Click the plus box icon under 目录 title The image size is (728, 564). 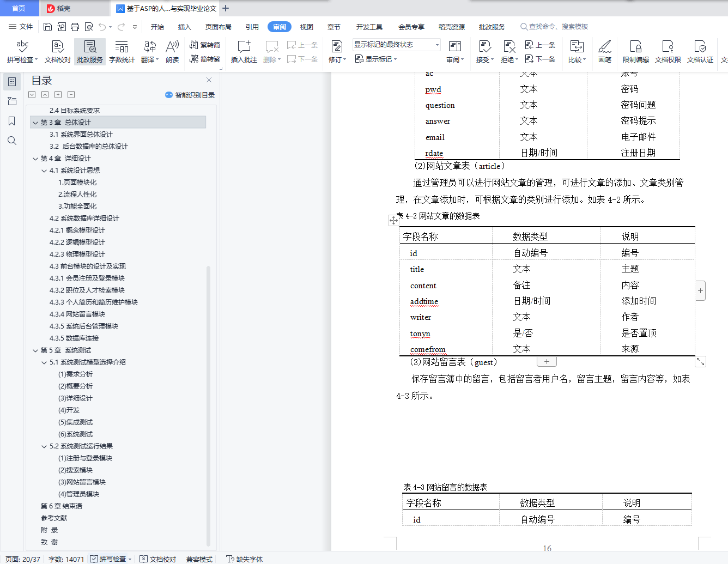(58, 95)
